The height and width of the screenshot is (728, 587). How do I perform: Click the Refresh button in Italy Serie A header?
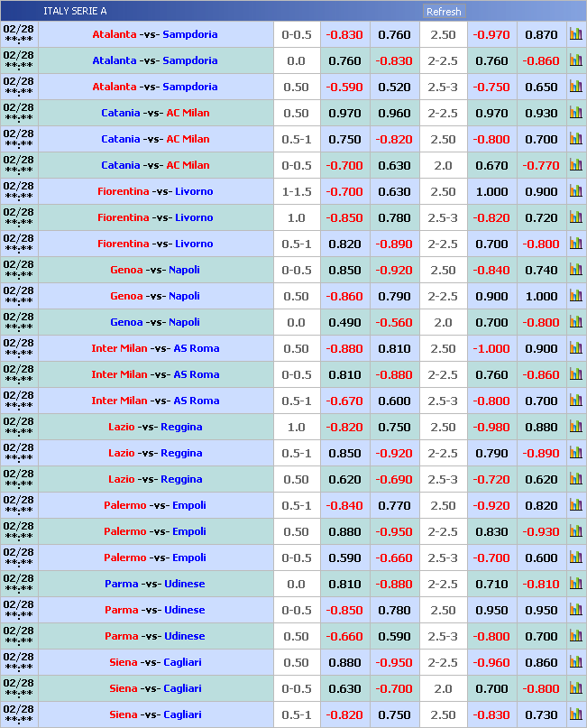coord(444,12)
